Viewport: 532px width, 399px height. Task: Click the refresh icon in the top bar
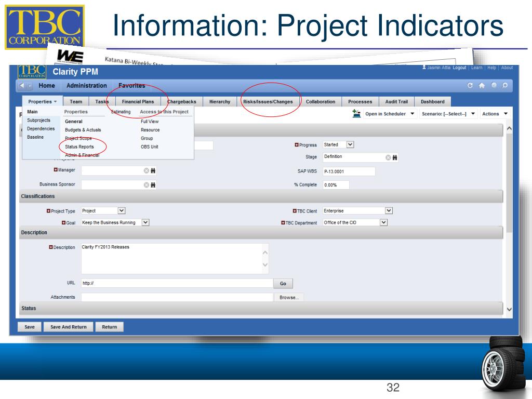point(470,86)
